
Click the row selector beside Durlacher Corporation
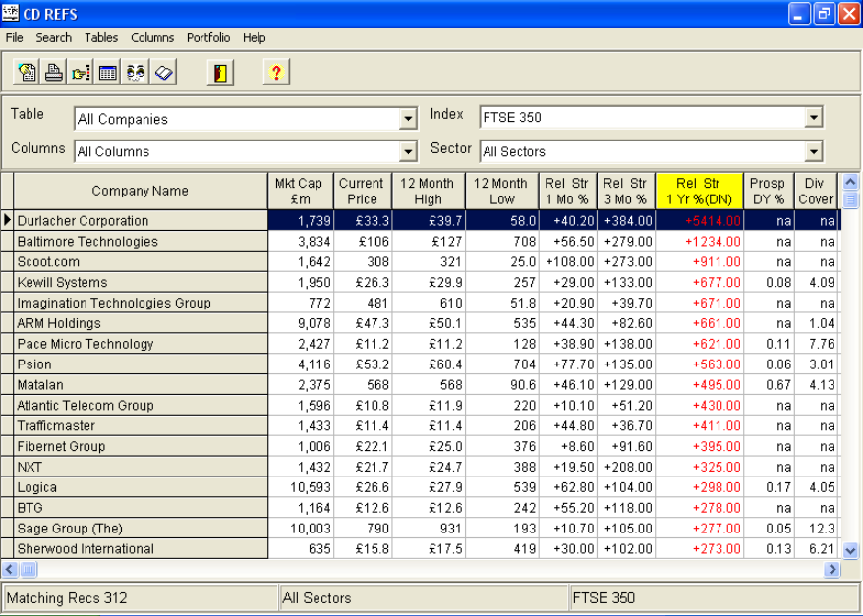coord(7,220)
